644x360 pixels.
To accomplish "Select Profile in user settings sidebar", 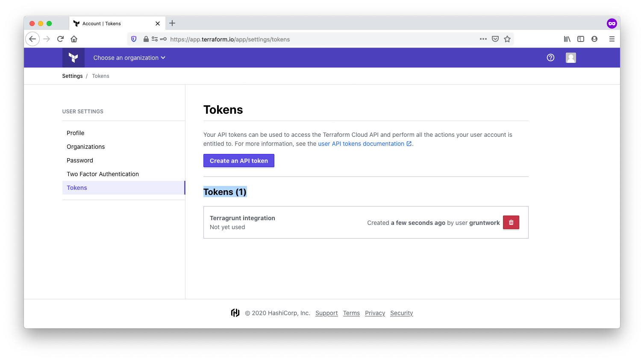I will [x=75, y=133].
